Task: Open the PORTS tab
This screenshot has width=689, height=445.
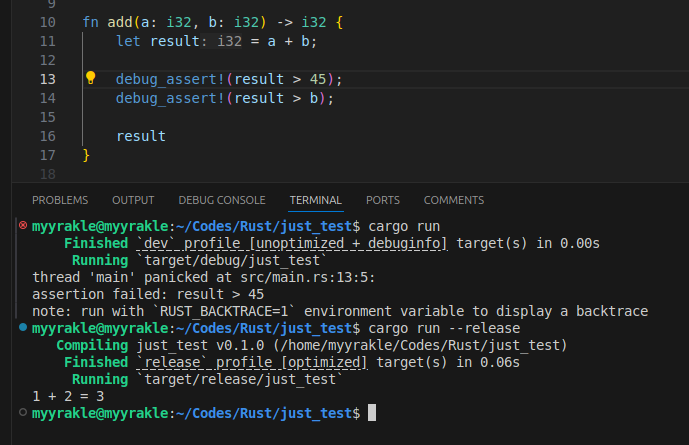Action: (383, 200)
